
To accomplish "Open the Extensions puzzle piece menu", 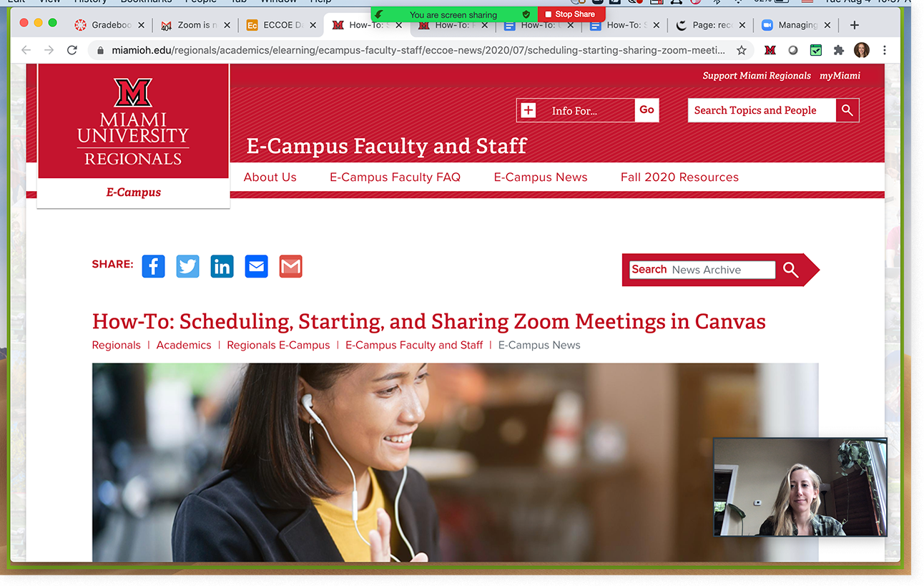I will tap(839, 50).
